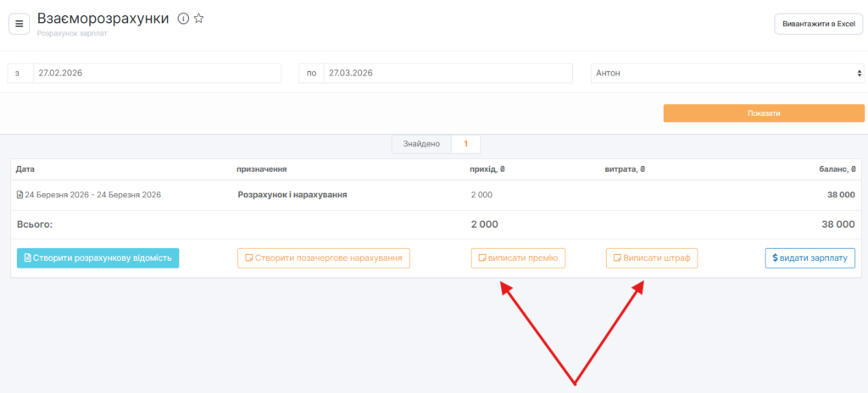Image resolution: width=868 pixels, height=393 pixels.
Task: Open the Розрахунок і нарахування entry
Action: [x=292, y=195]
